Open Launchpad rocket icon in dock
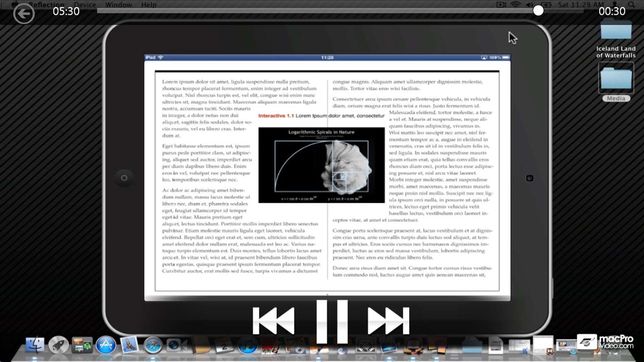Viewport: 644px width, 362px height. 59,345
